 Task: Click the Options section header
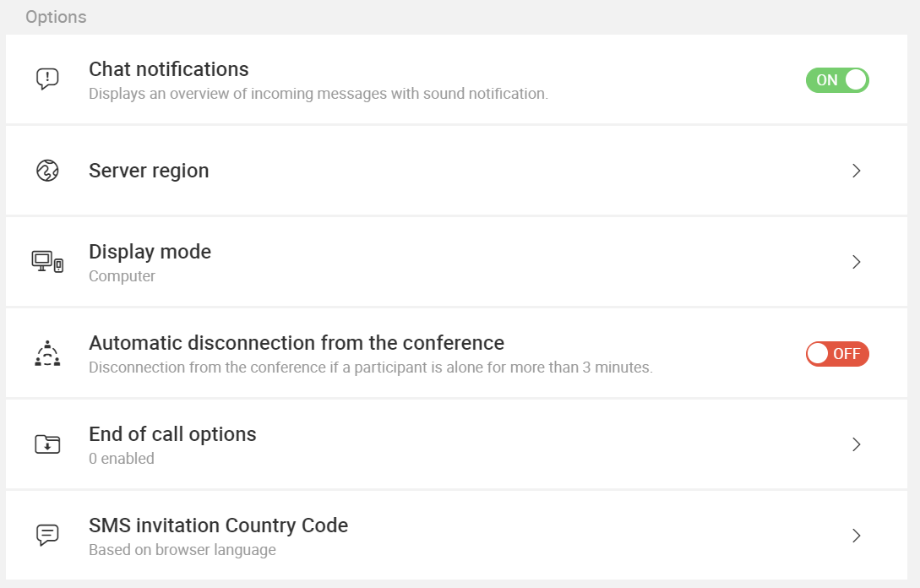56,17
